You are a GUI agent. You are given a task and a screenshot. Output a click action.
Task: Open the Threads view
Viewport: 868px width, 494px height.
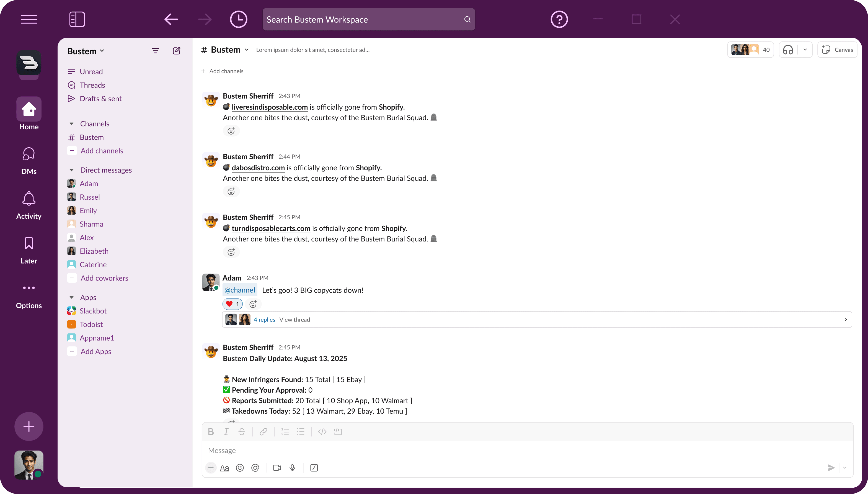click(x=92, y=85)
